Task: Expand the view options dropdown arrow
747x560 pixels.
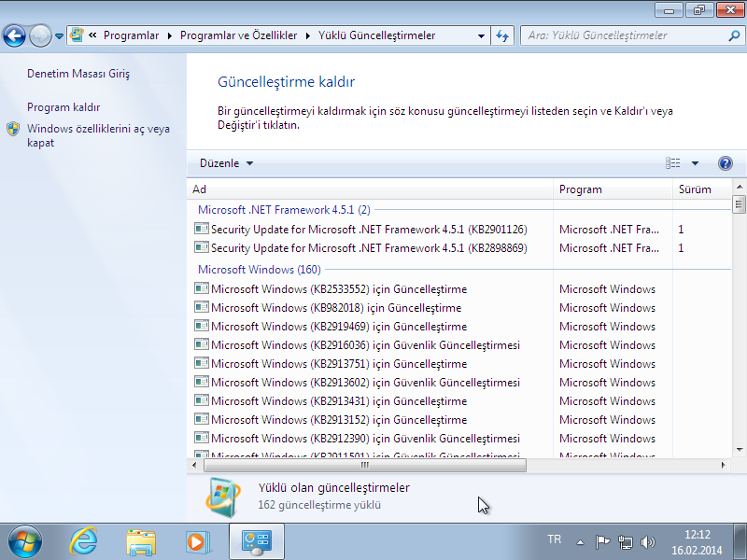Action: click(695, 163)
